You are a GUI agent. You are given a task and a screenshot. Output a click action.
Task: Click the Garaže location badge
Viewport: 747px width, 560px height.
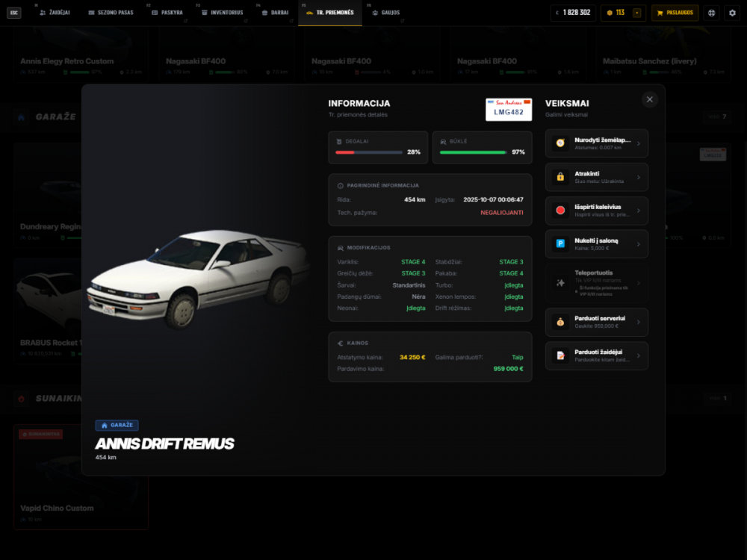[117, 426]
